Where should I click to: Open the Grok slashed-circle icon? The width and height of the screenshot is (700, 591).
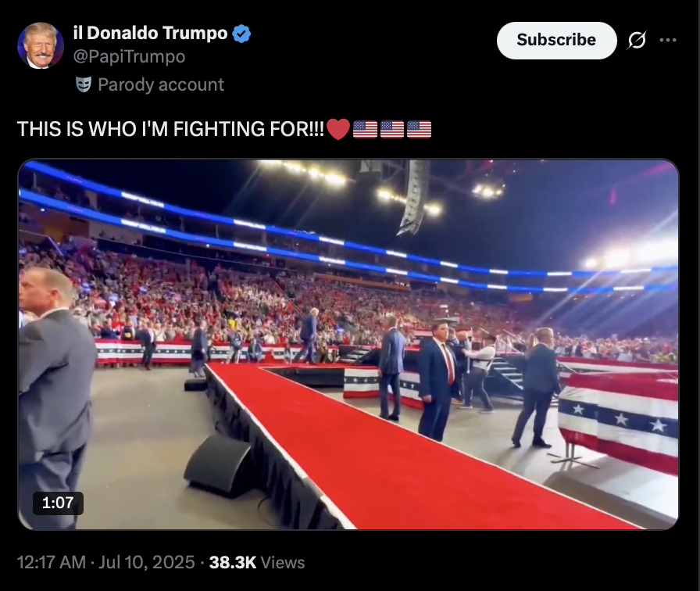pos(637,40)
